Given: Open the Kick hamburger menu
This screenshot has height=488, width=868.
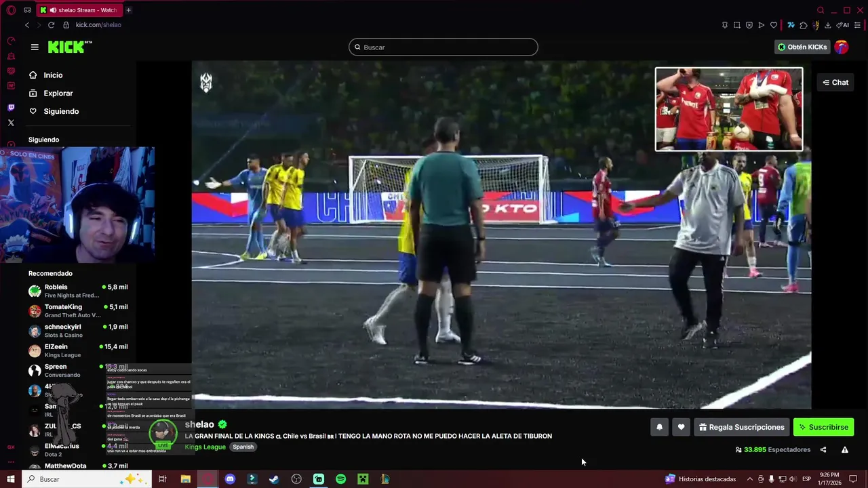Looking at the screenshot, I should 35,47.
